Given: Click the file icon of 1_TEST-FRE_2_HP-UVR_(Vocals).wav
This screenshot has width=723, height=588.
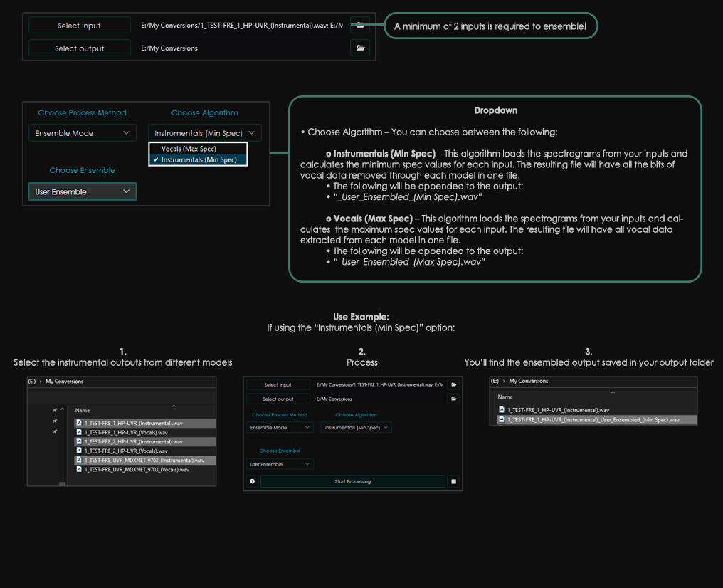Looking at the screenshot, I should click(x=79, y=451).
